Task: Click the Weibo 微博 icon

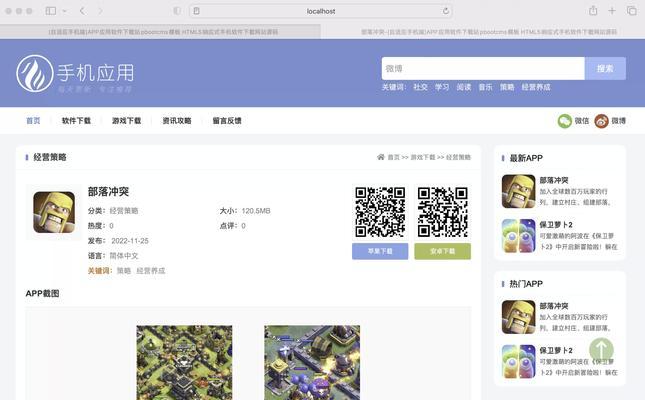Action: [x=601, y=121]
